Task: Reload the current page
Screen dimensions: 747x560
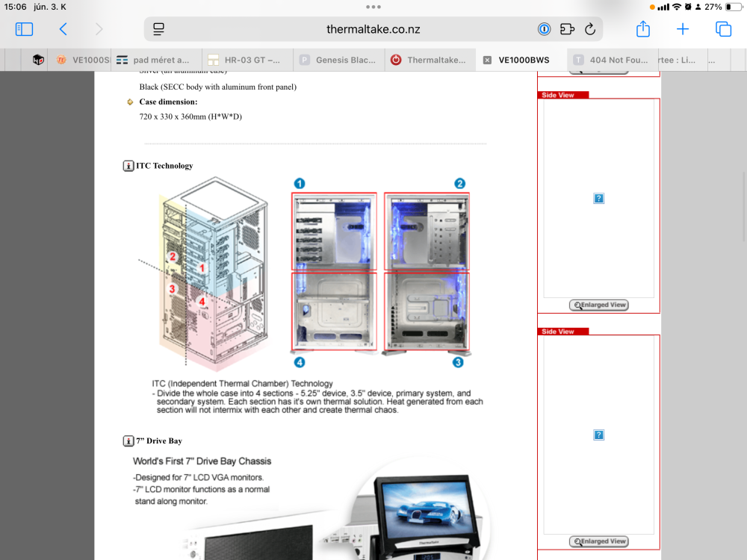Action: point(589,29)
